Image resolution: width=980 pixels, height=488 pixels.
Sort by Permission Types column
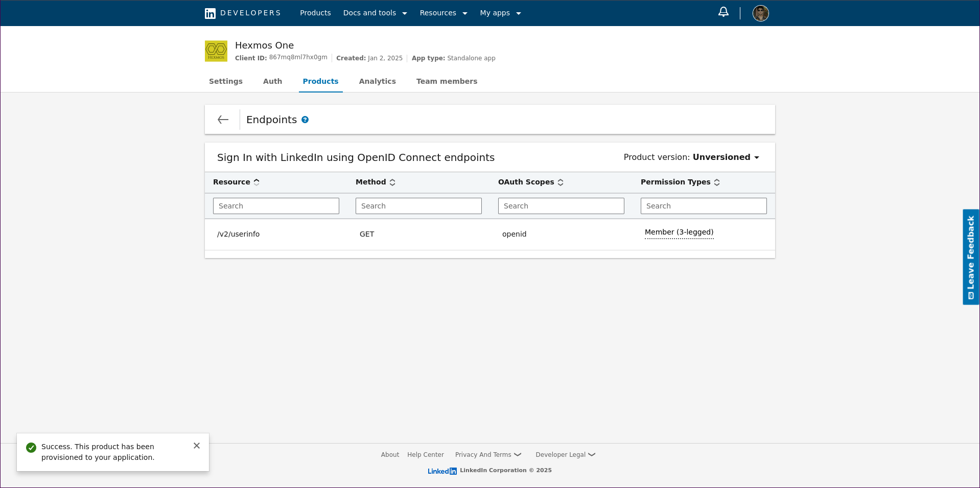(717, 182)
